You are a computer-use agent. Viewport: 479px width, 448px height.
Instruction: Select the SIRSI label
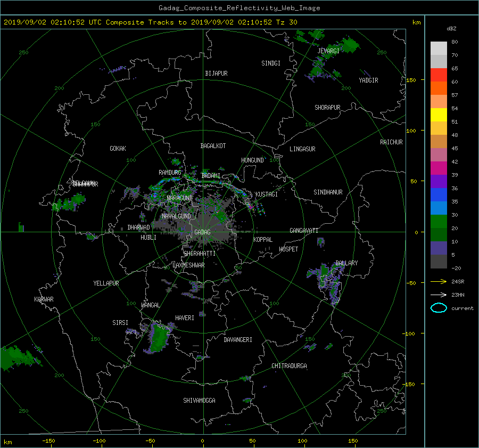(120, 323)
